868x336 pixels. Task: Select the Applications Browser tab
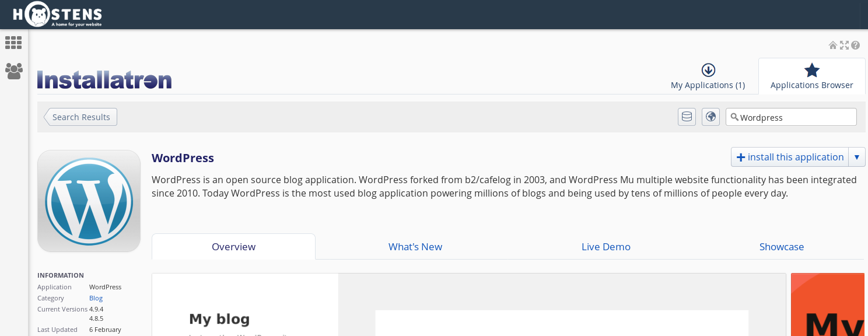811,76
